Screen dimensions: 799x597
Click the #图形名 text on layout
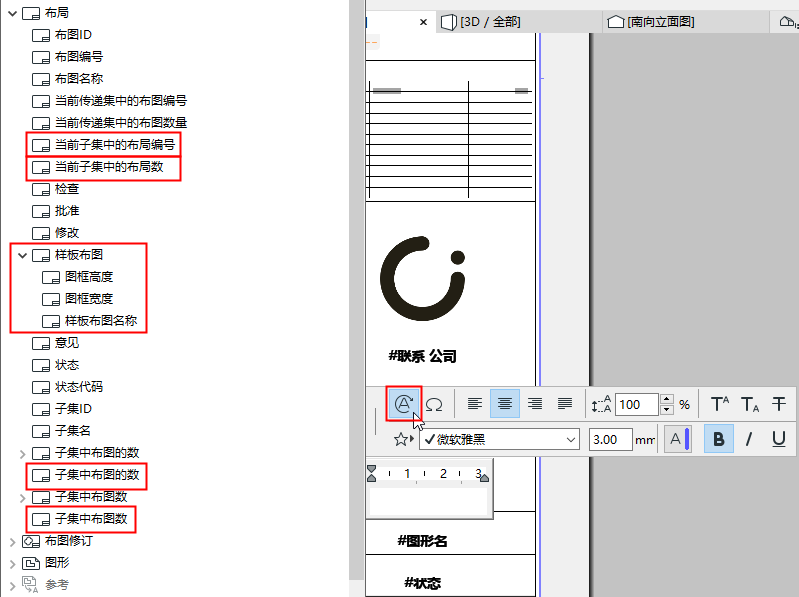tap(422, 541)
